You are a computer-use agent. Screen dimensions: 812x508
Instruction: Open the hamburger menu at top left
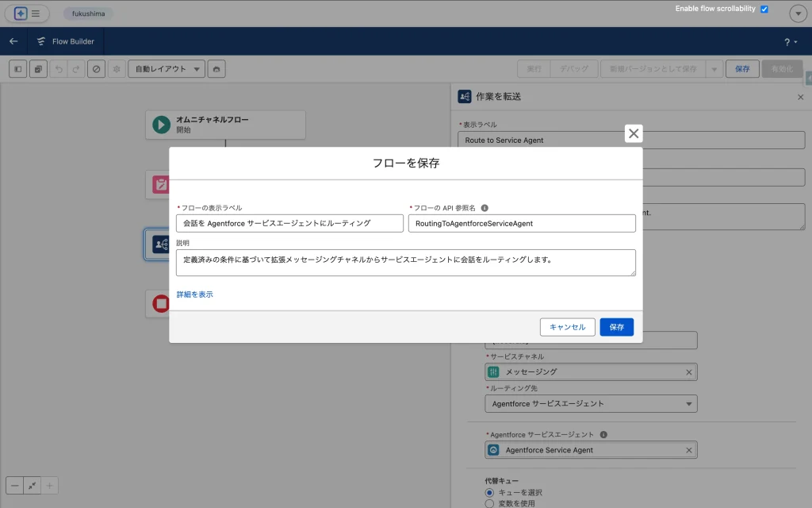pos(35,13)
